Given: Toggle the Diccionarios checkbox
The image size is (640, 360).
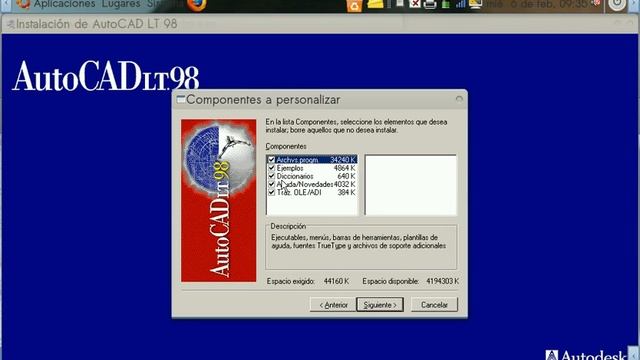Looking at the screenshot, I should click(x=271, y=176).
